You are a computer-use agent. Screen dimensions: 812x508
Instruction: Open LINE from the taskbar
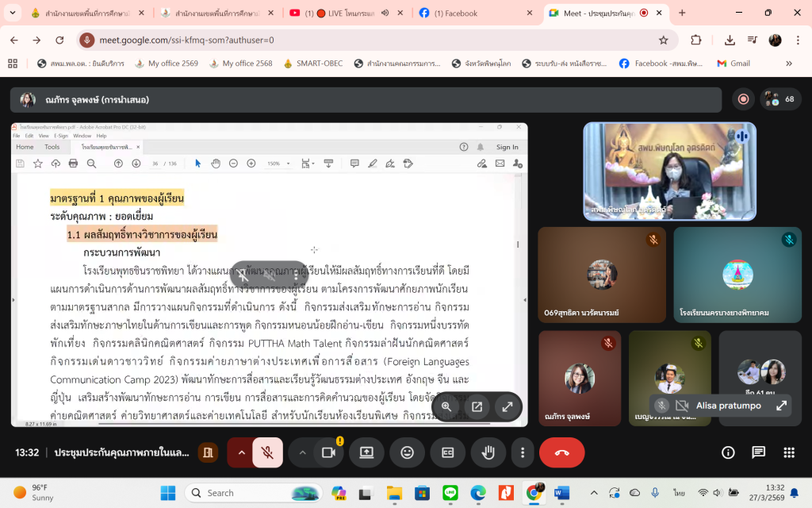coord(450,493)
